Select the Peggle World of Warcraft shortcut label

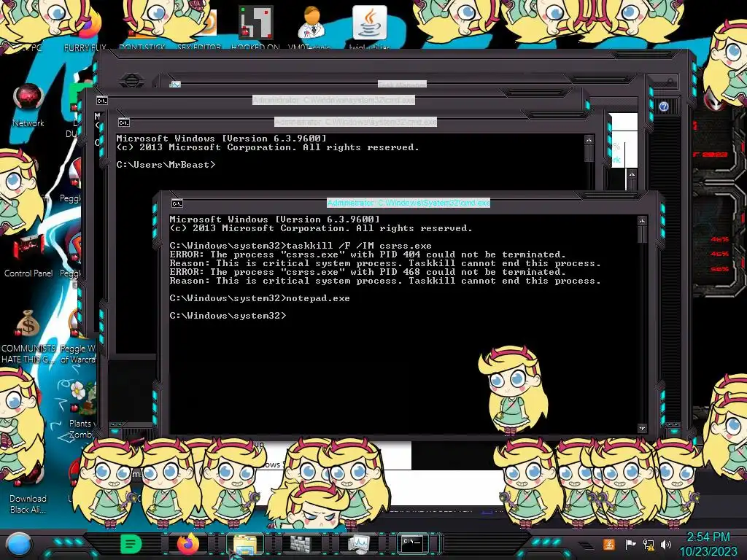click(x=79, y=354)
